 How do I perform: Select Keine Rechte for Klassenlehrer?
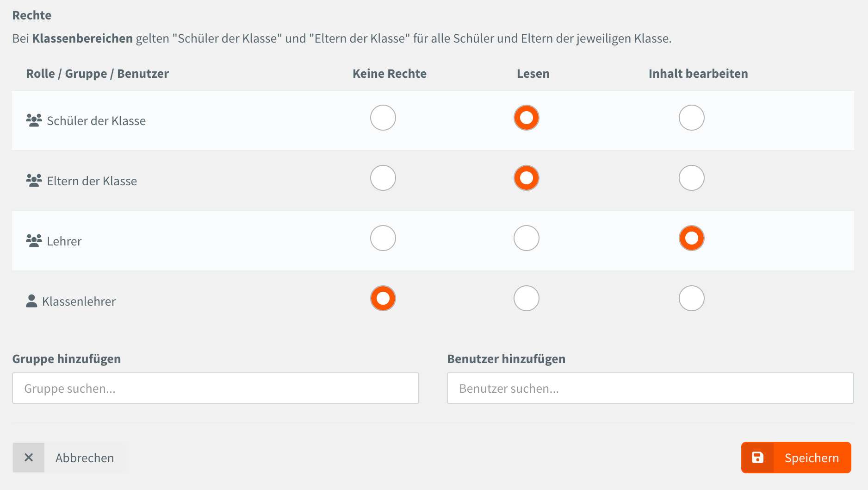(383, 298)
